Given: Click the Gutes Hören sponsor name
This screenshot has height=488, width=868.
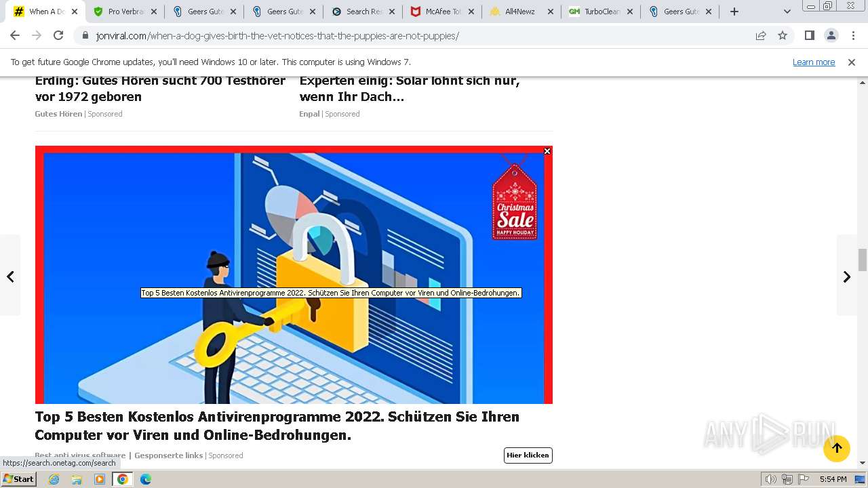Looking at the screenshot, I should point(58,114).
